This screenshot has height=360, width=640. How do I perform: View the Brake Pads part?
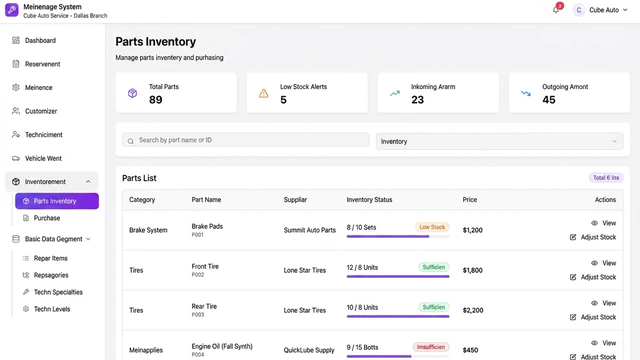tap(603, 223)
